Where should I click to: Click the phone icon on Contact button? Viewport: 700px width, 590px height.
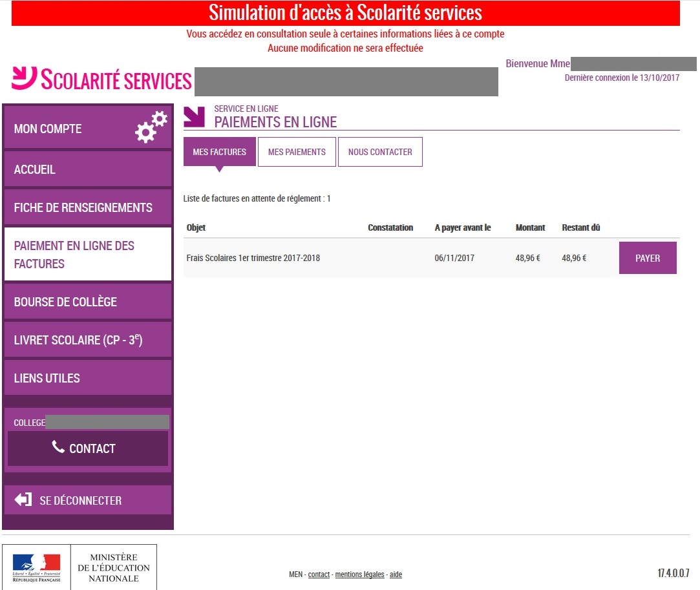pyautogui.click(x=58, y=447)
